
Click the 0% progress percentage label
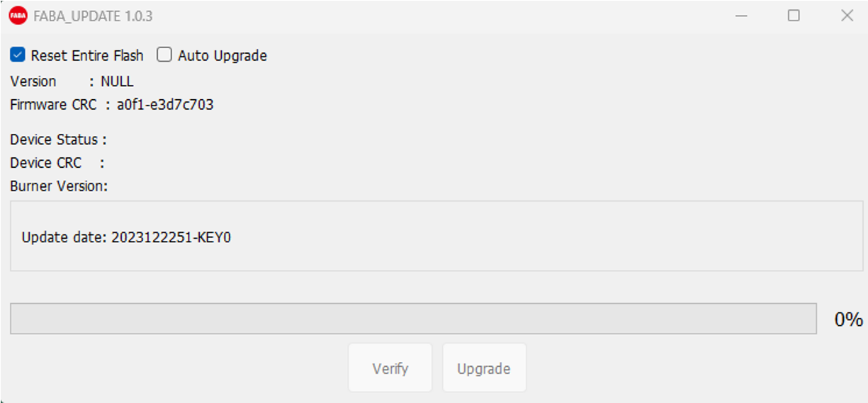point(848,319)
